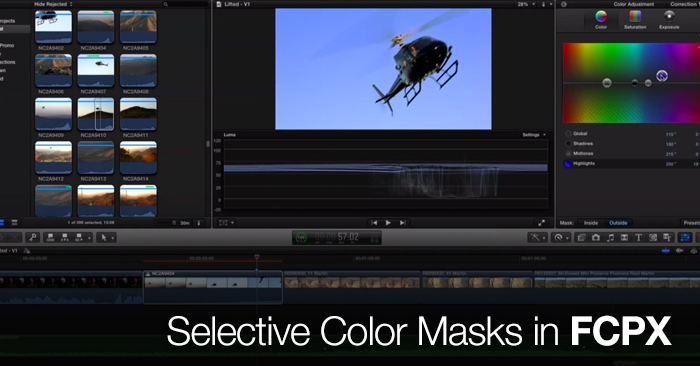Open the Retime speedometer dropdown

561,237
